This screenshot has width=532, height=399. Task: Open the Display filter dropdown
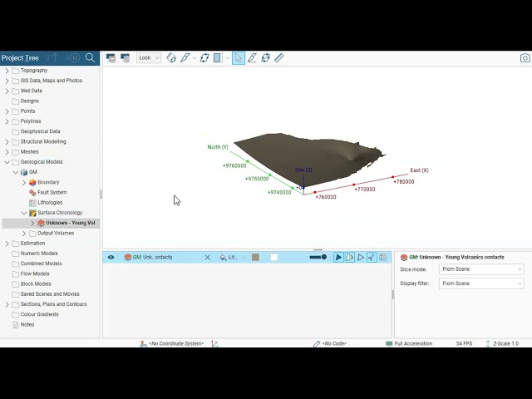481,283
